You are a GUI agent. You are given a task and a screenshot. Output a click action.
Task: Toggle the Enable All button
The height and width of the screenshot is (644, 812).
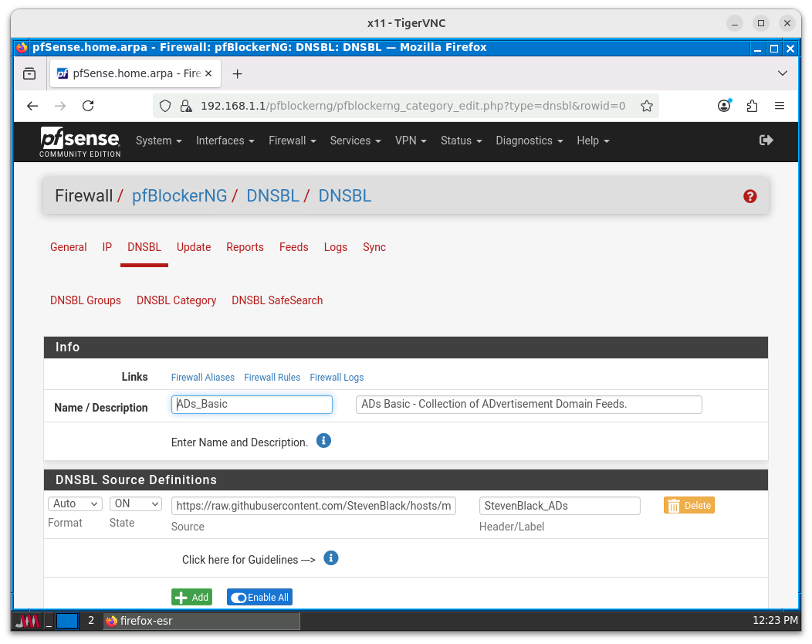click(259, 597)
